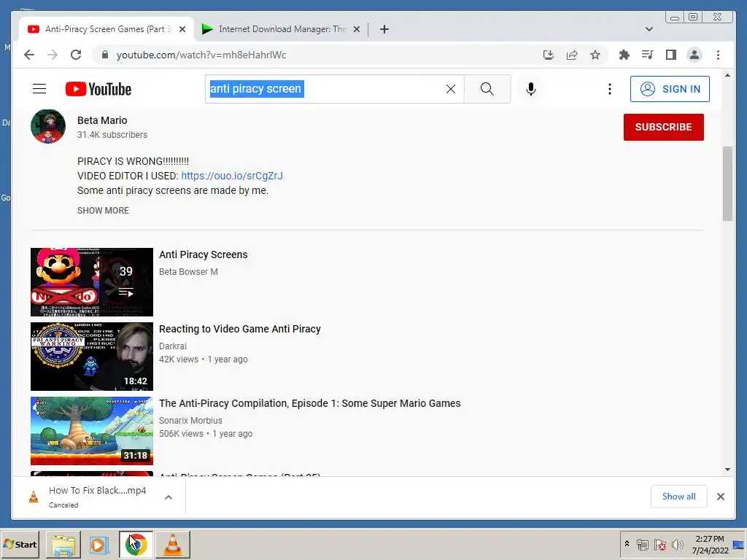747x560 pixels.
Task: Clear the search box with X
Action: coord(451,89)
